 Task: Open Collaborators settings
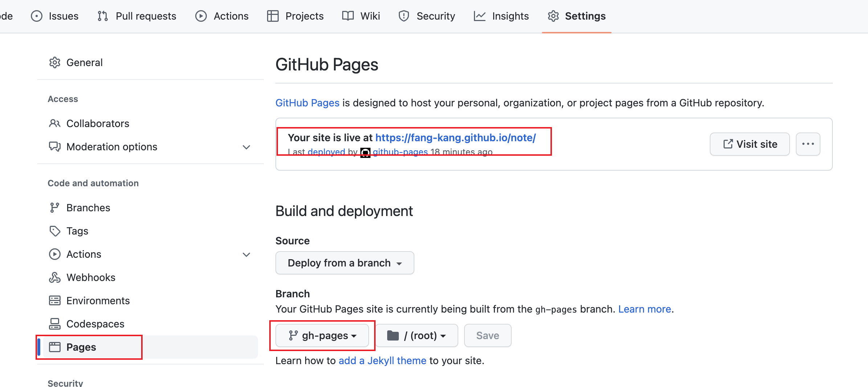click(150, 123)
